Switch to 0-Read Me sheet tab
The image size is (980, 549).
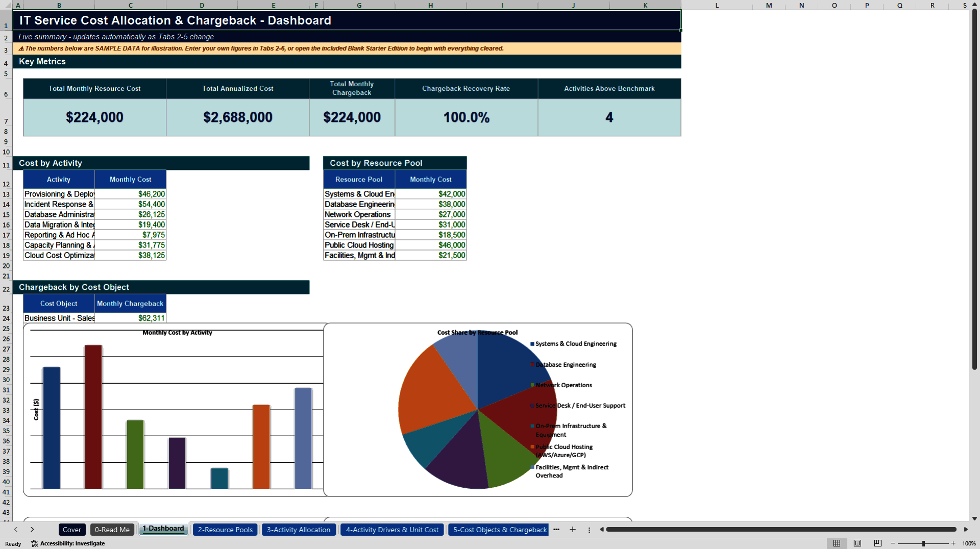(112, 530)
